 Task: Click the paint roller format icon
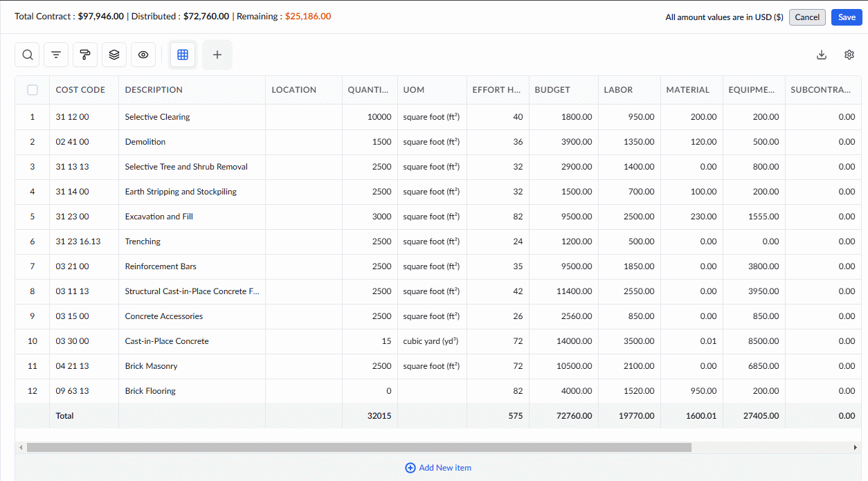tap(85, 55)
